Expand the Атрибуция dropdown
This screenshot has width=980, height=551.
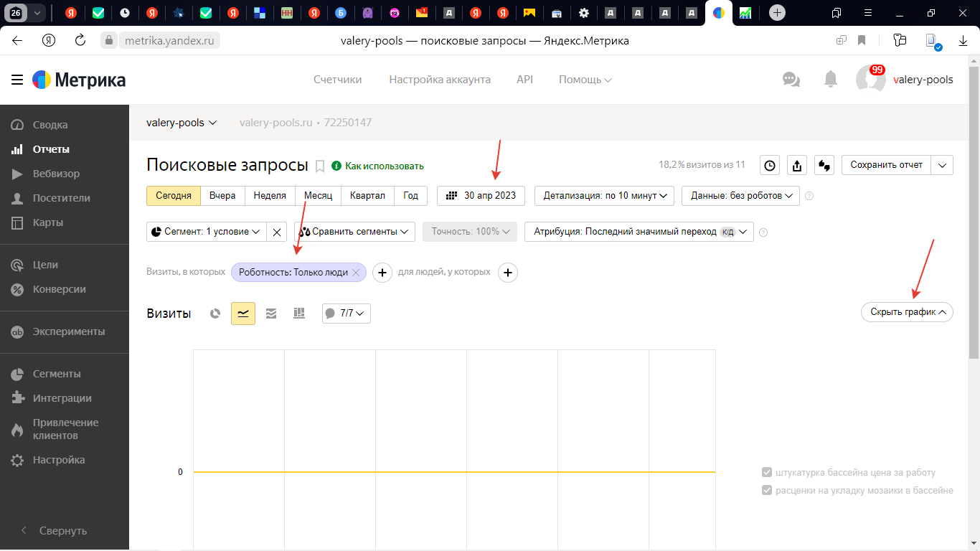(x=639, y=232)
